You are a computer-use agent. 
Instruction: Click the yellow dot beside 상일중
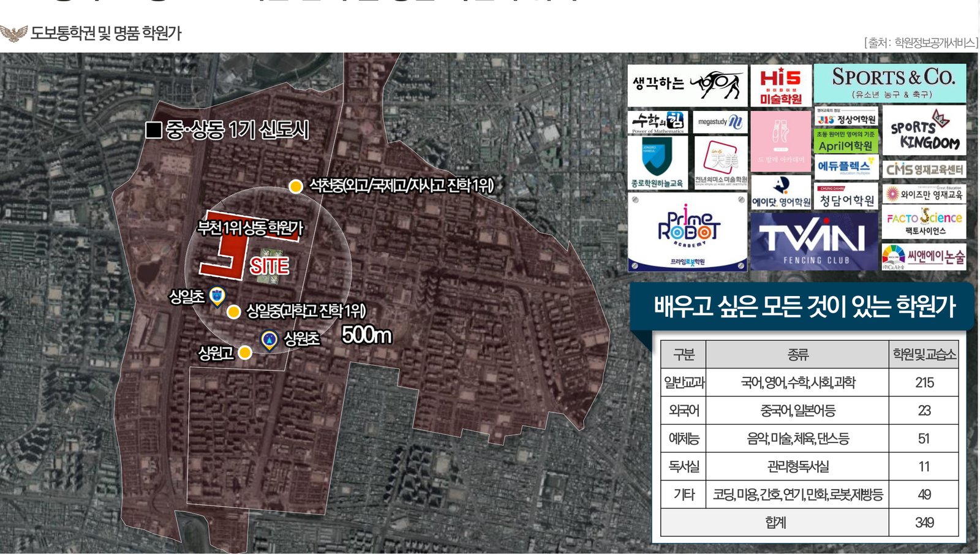[233, 312]
